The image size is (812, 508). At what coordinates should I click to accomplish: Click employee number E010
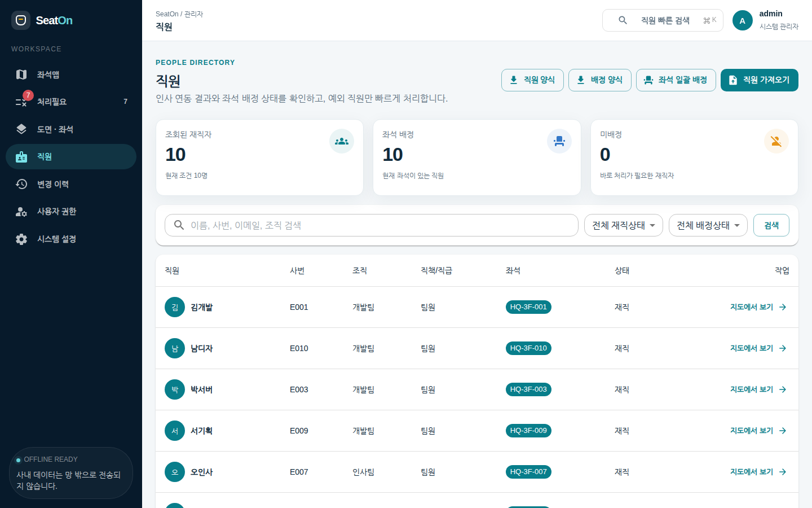tap(299, 348)
